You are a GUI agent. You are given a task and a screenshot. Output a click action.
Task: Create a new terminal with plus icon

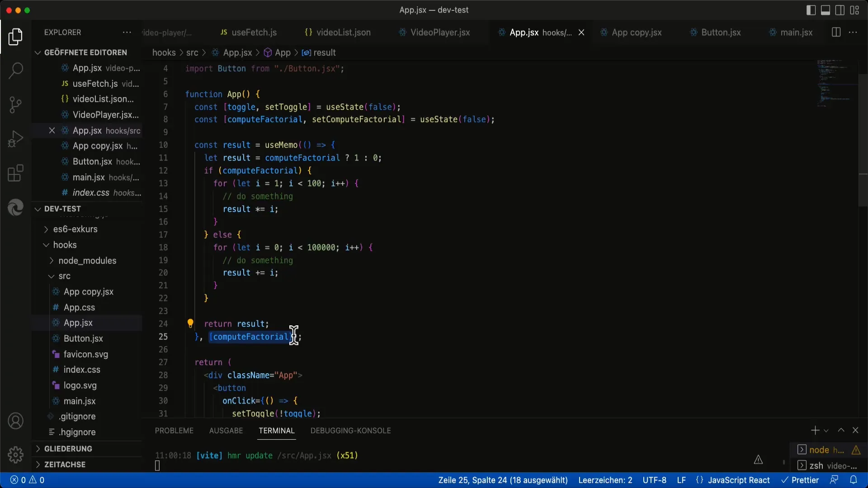tap(815, 431)
